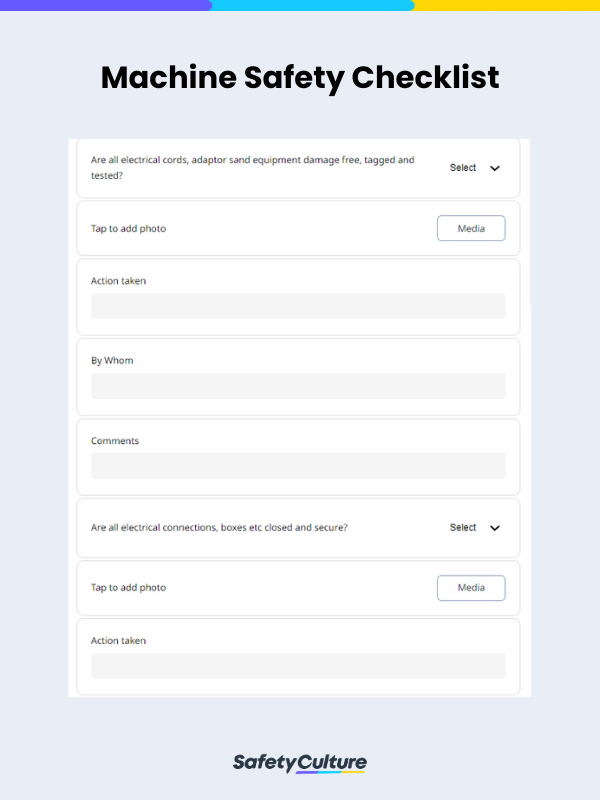Click the last Action taken input field
The width and height of the screenshot is (600, 800).
(x=298, y=665)
